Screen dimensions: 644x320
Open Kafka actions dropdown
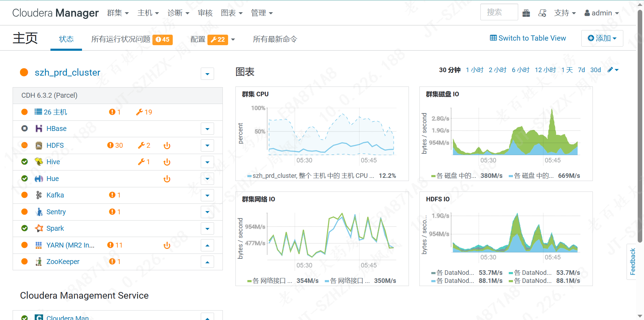tap(207, 195)
